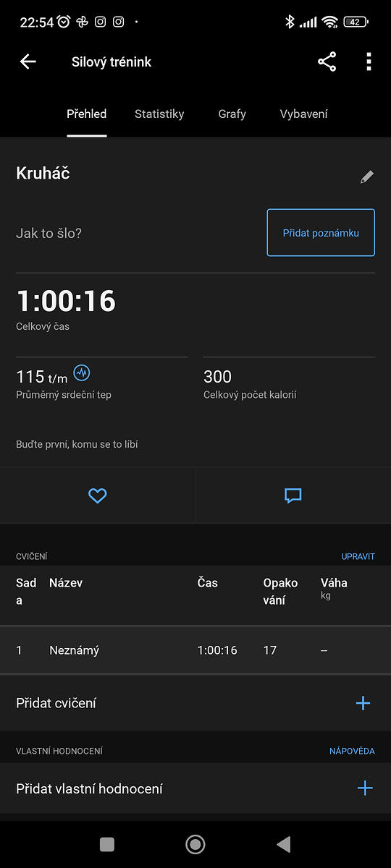Tap the back arrow icon
This screenshot has height=868, width=391.
coord(28,62)
